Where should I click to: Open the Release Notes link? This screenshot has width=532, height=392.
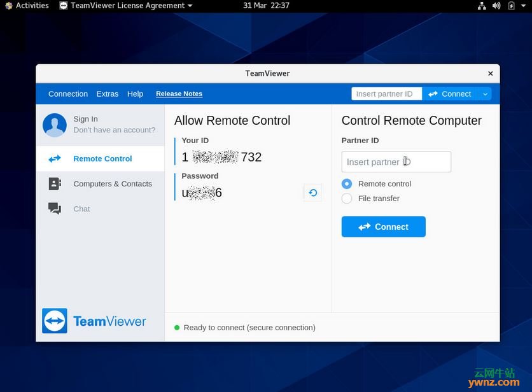179,94
